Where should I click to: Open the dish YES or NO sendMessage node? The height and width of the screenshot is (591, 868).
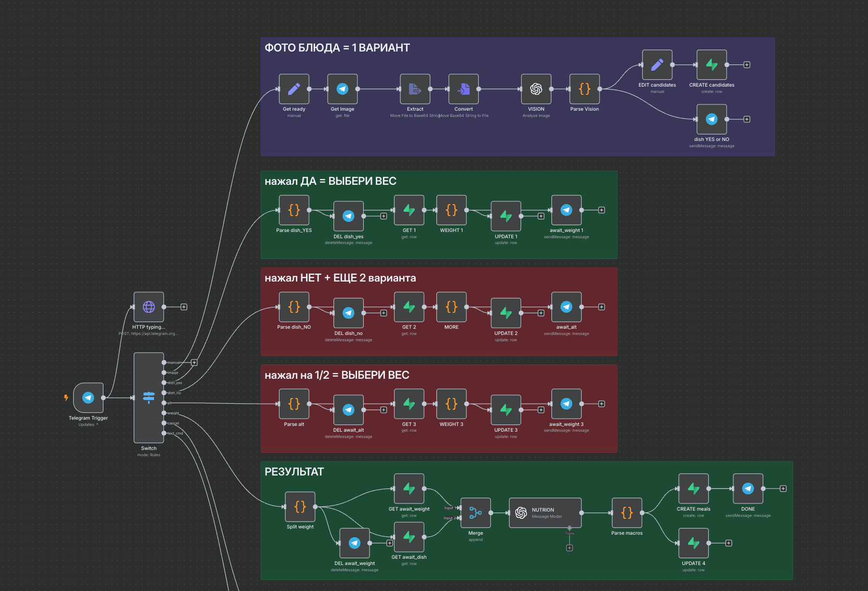pyautogui.click(x=711, y=119)
